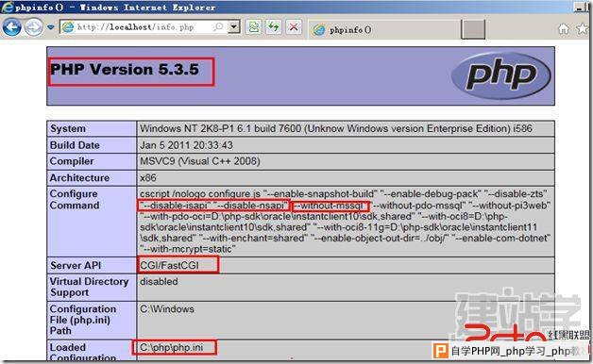The width and height of the screenshot is (593, 364).
Task: Click the --disable-isapi configure option text
Action: (175, 206)
